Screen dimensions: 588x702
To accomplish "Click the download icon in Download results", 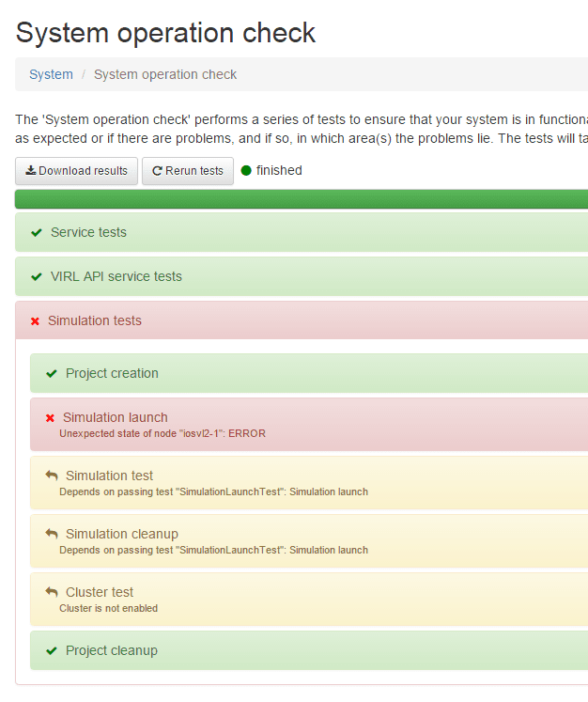I will (30, 170).
